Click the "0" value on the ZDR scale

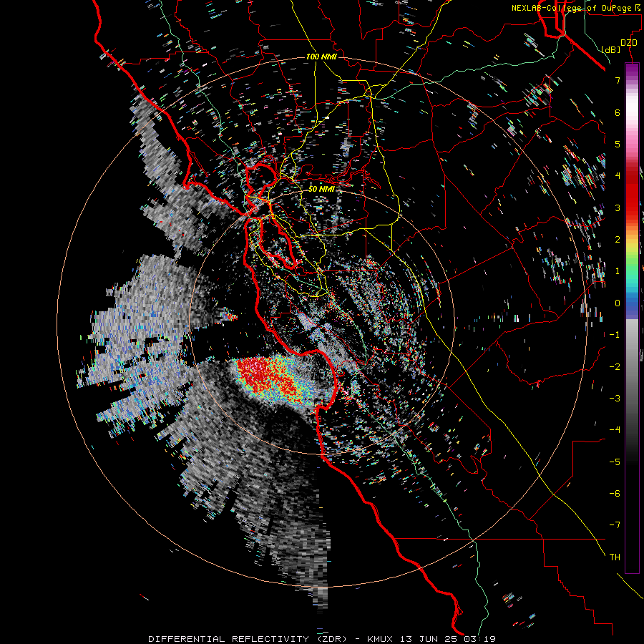pyautogui.click(x=618, y=303)
